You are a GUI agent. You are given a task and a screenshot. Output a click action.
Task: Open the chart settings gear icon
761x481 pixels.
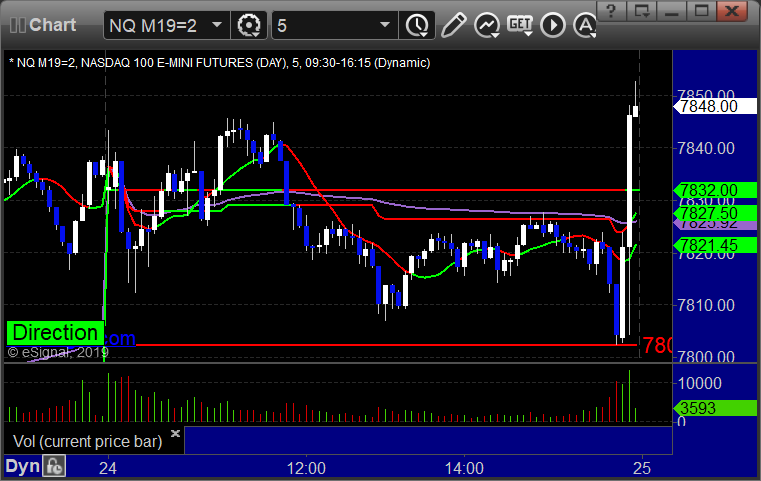pyautogui.click(x=248, y=25)
